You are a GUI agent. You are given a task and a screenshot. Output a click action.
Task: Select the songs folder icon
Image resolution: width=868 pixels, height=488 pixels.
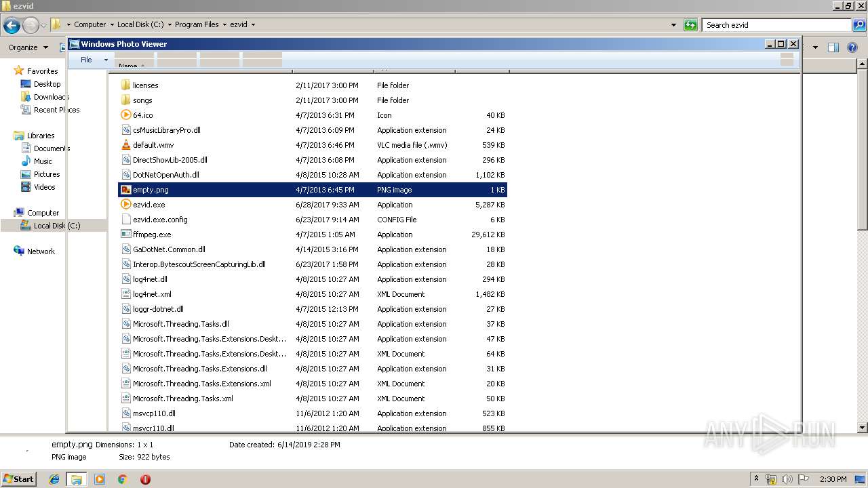125,100
